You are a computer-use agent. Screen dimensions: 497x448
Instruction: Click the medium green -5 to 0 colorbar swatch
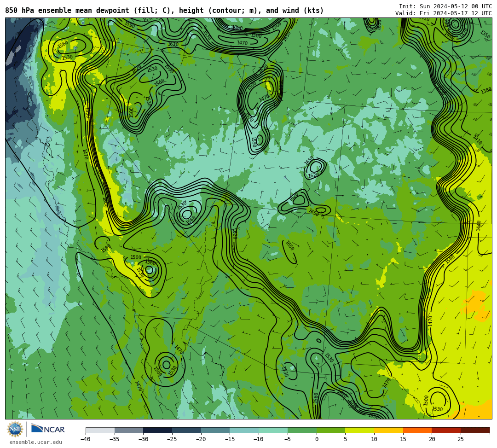pyautogui.click(x=302, y=430)
